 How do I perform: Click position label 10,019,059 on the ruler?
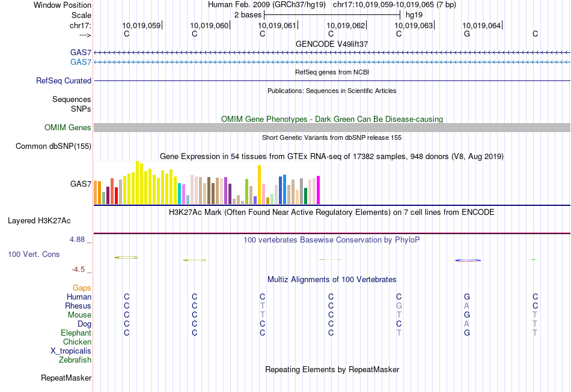[141, 25]
